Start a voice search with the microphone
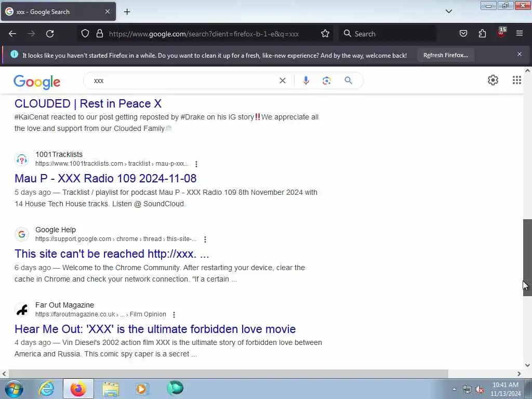The image size is (532, 399). pos(305,81)
